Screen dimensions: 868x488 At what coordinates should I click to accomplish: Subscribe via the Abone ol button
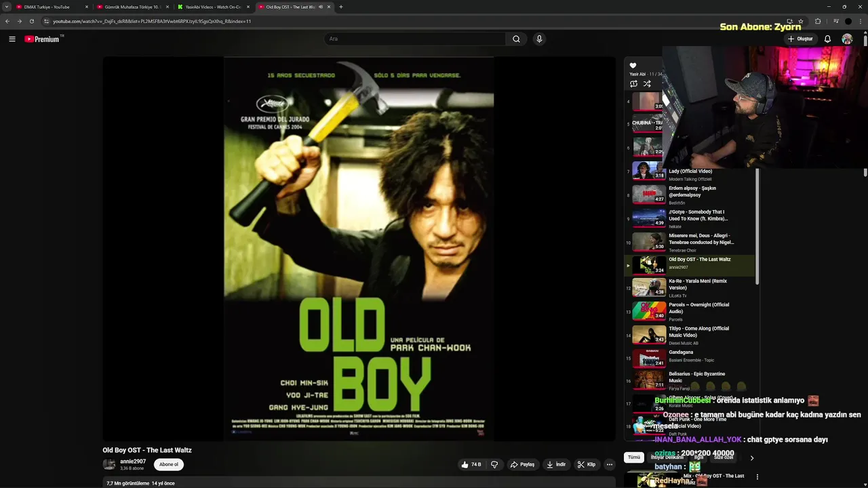pos(169,464)
